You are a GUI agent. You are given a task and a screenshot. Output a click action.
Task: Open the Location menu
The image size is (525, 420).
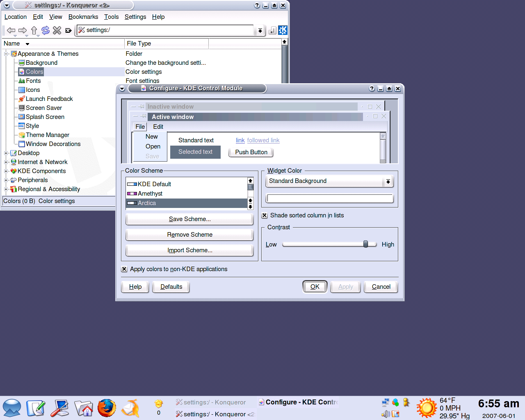click(x=16, y=17)
